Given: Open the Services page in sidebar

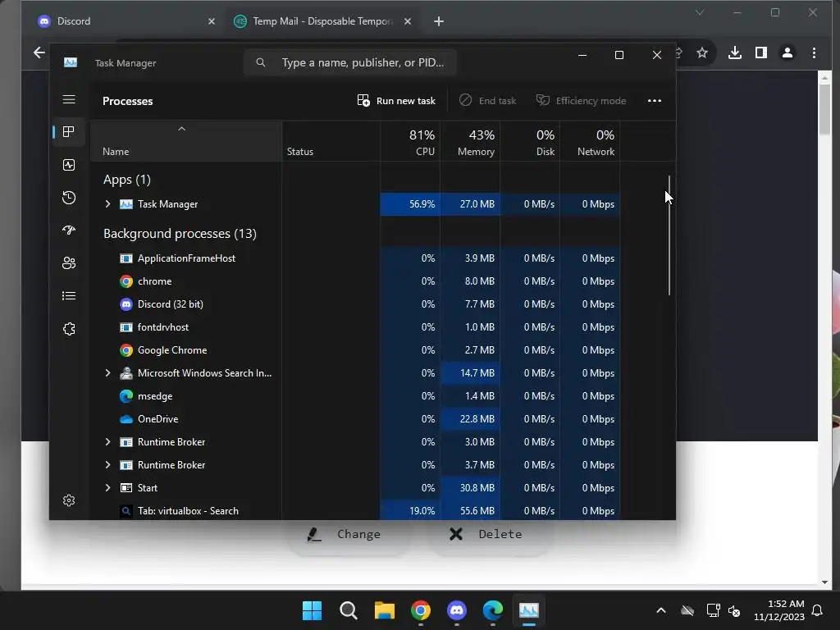Looking at the screenshot, I should click(69, 329).
